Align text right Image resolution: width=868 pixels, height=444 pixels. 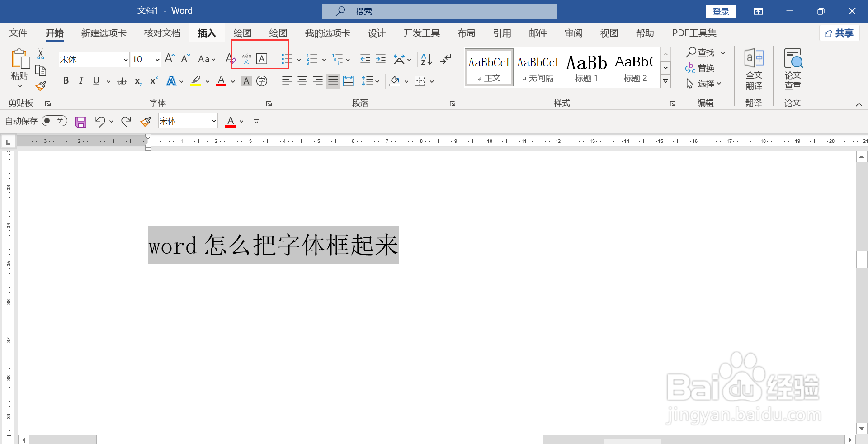coord(318,81)
